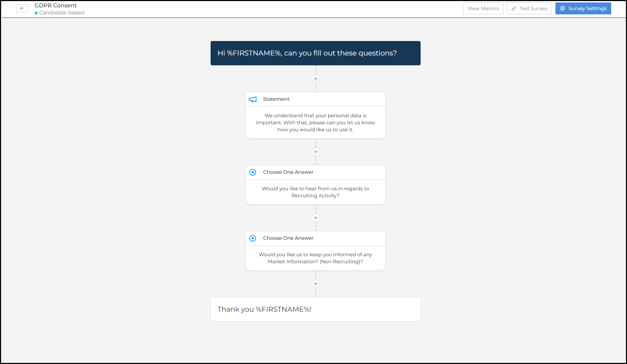Edit the 'Thank you %FIRSTNAME%!' closing message
627x364 pixels.
(315, 309)
